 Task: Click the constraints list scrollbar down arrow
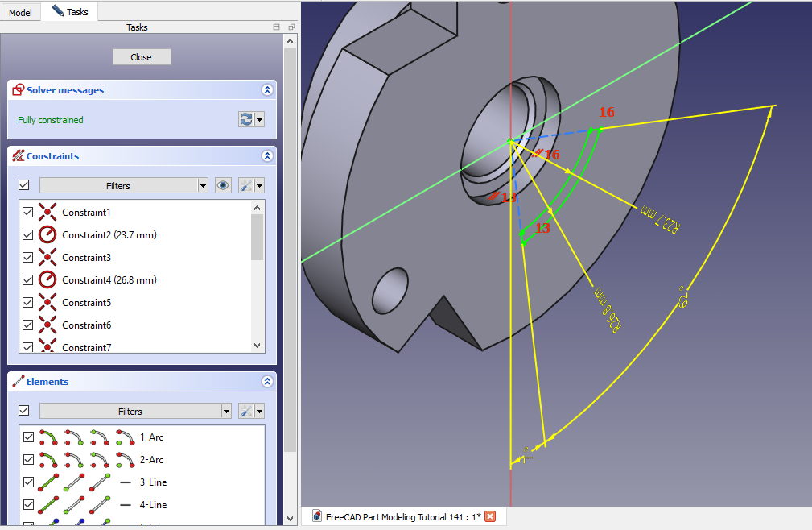coord(258,346)
